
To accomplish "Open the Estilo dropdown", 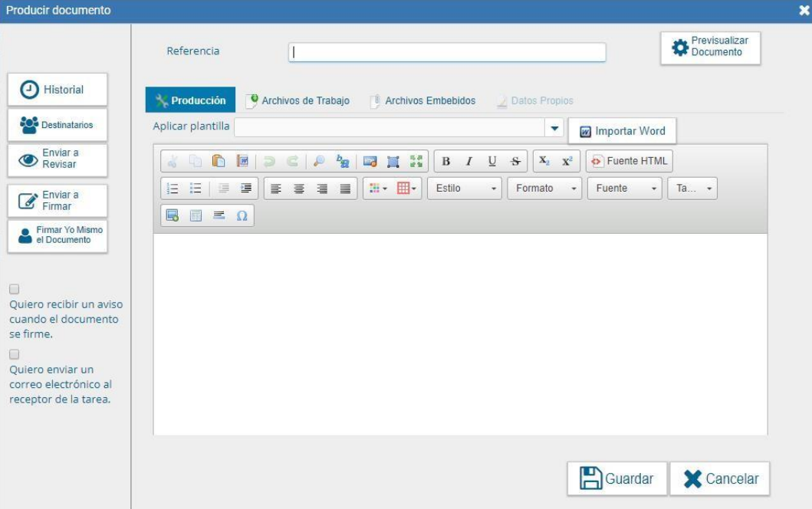I will point(464,189).
